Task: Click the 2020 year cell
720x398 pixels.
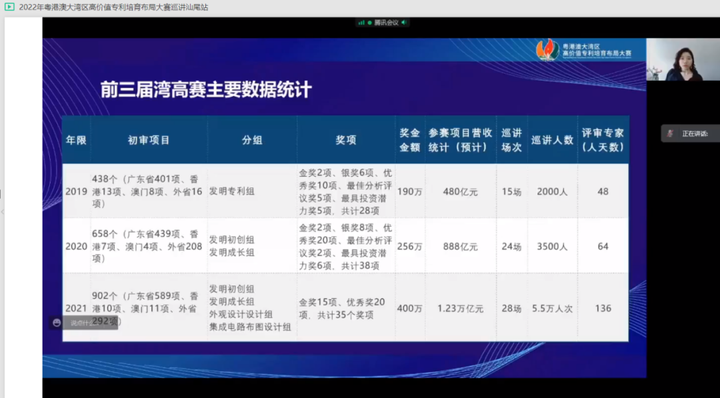Action: point(76,247)
